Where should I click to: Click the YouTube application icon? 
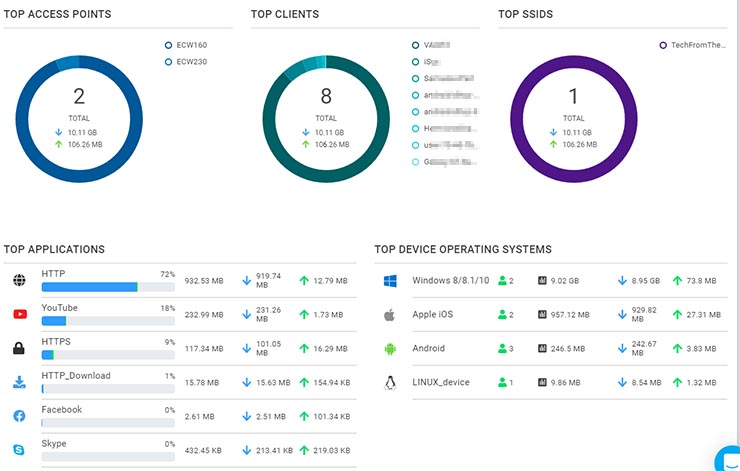[19, 314]
